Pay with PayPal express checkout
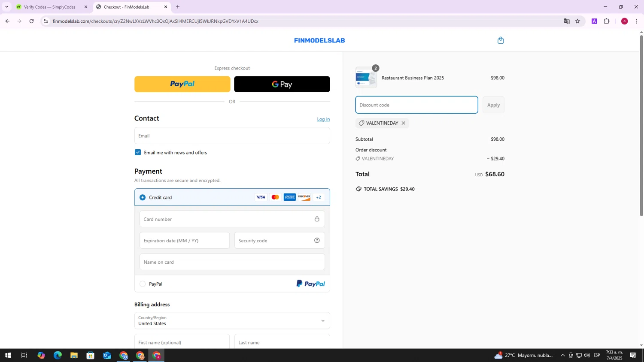Viewport: 644px width, 362px height. click(182, 84)
